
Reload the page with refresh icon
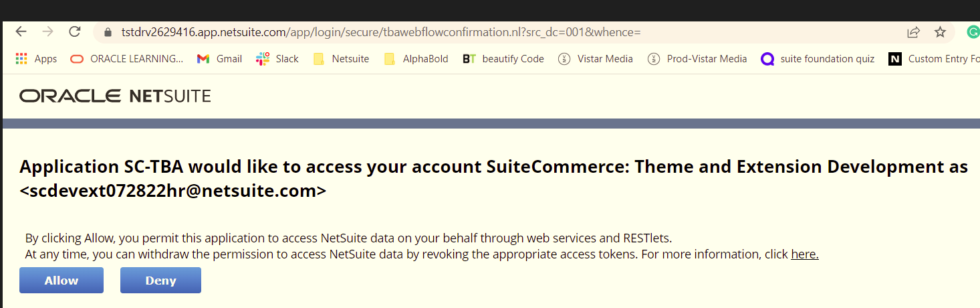tap(75, 31)
